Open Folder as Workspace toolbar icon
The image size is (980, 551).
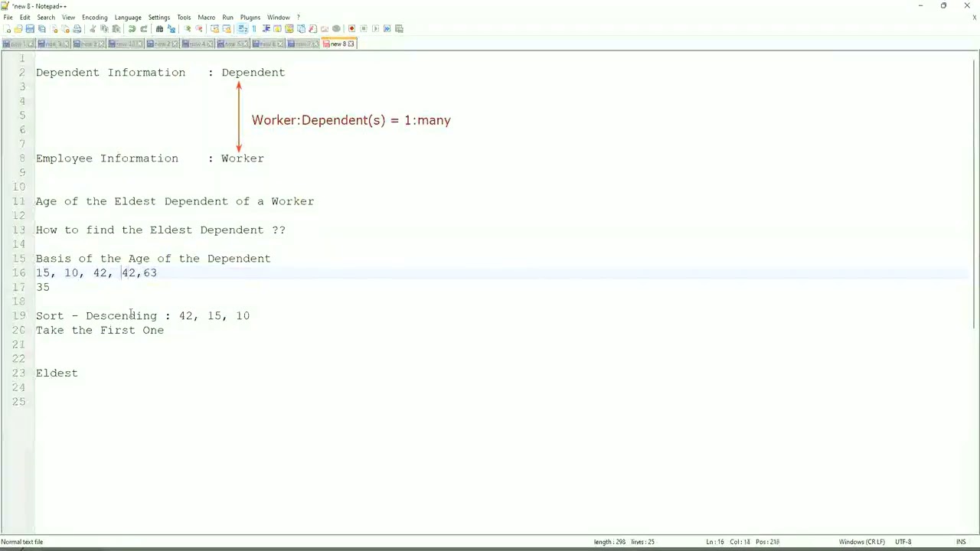(x=325, y=29)
